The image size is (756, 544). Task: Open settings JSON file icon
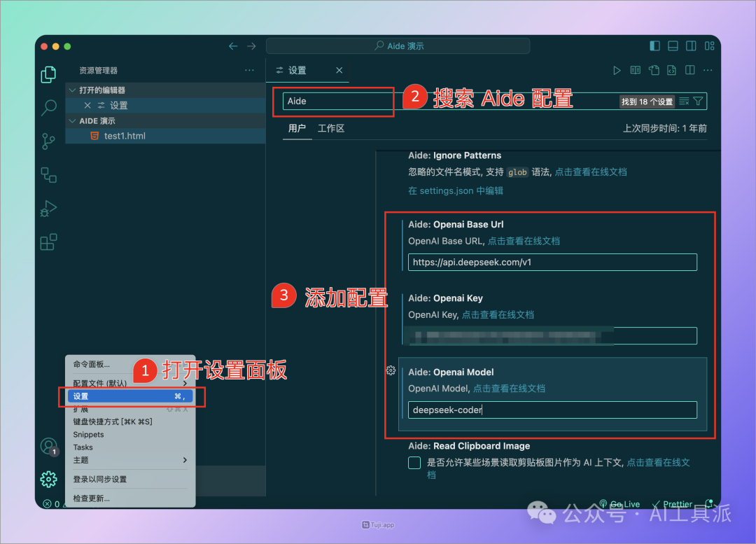[654, 71]
